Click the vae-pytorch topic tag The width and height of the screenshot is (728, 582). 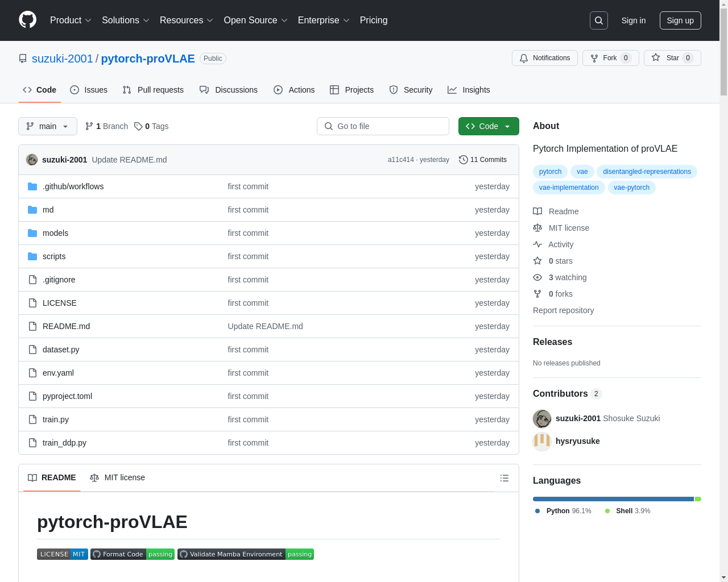tap(631, 188)
